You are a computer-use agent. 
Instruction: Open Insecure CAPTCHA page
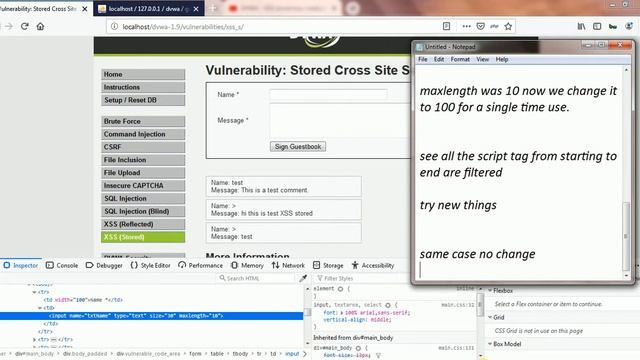143,186
